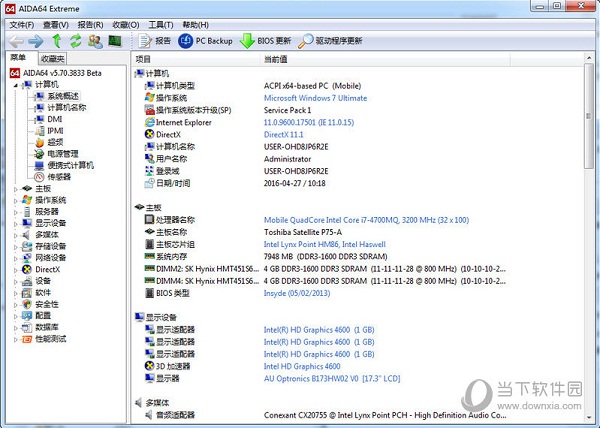Click the 报告 report toolbar button
The height and width of the screenshot is (428, 600).
click(x=155, y=41)
